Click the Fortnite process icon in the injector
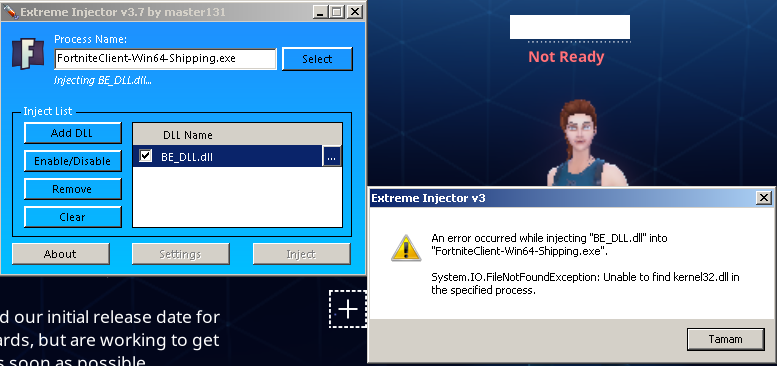This screenshot has width=781, height=372. click(x=28, y=54)
